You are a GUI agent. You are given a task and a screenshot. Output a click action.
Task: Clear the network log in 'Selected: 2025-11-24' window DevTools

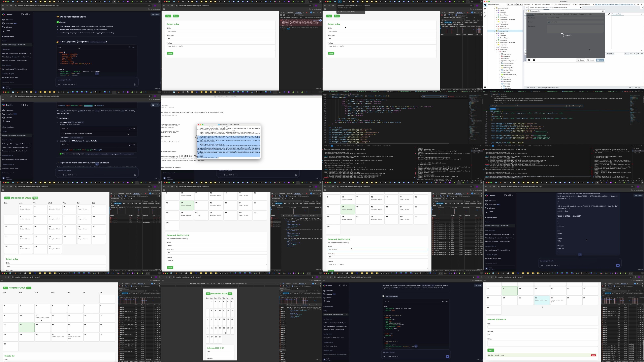point(275,196)
